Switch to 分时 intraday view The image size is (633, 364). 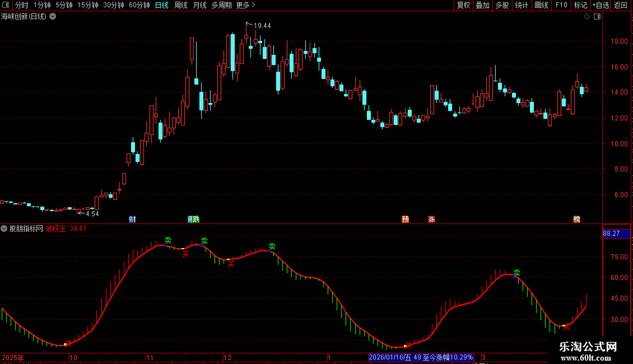coord(21,5)
